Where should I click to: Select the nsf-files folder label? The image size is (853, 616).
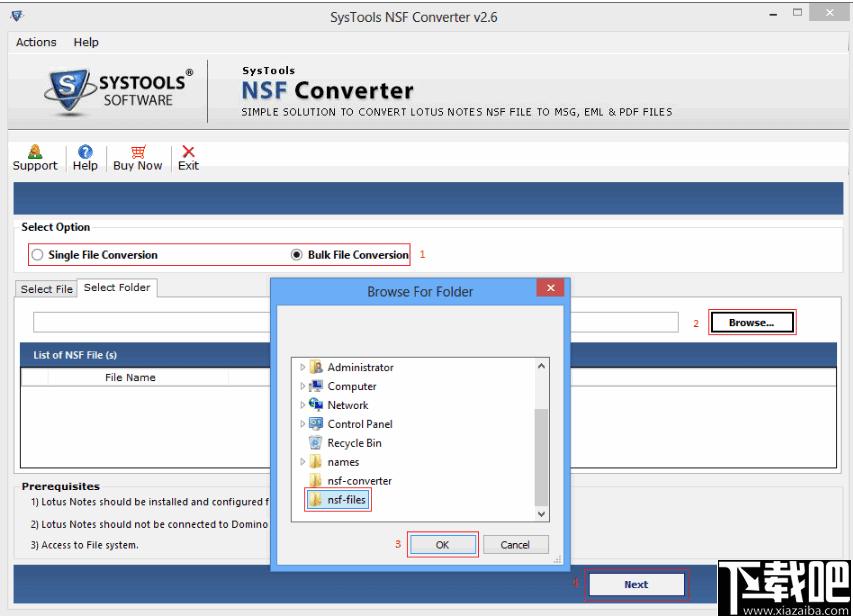click(347, 500)
